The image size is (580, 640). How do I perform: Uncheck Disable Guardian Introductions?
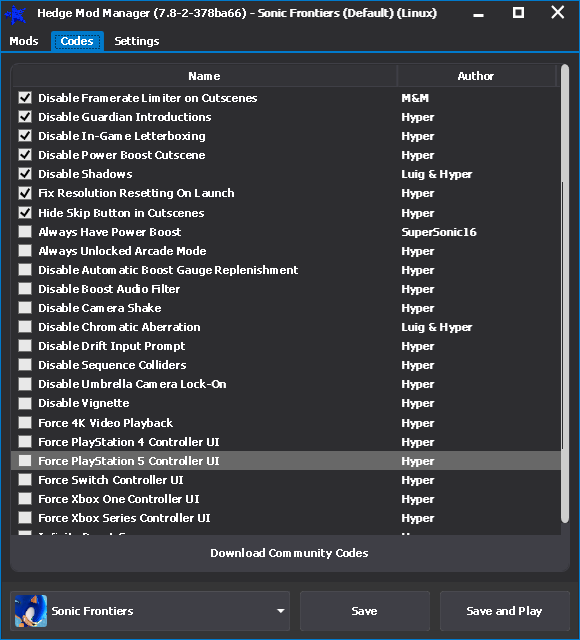coord(25,117)
